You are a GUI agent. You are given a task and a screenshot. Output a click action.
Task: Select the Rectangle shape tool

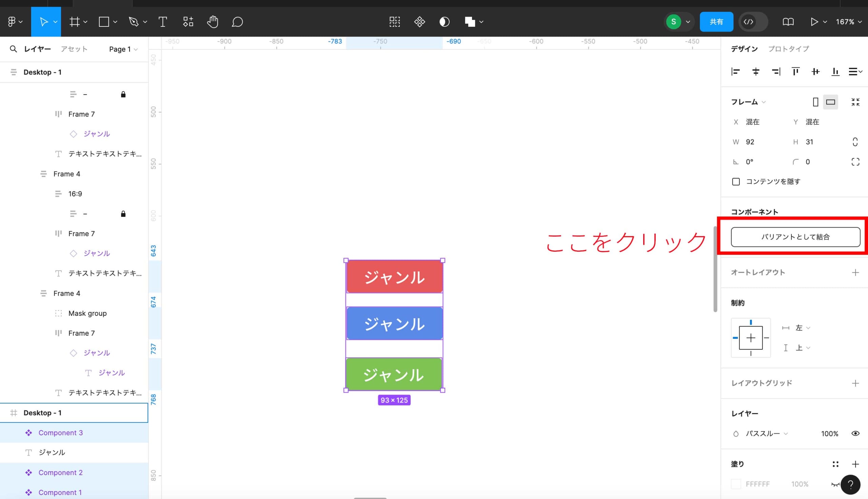[x=104, y=22]
